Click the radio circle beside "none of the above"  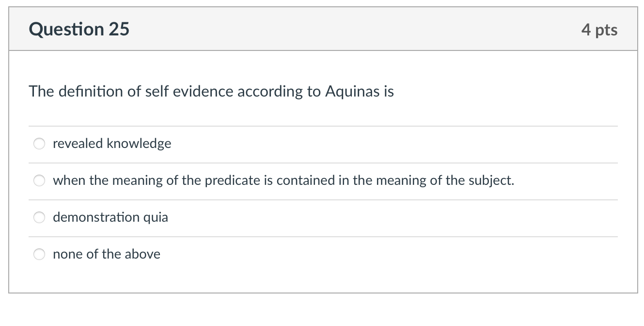39,254
